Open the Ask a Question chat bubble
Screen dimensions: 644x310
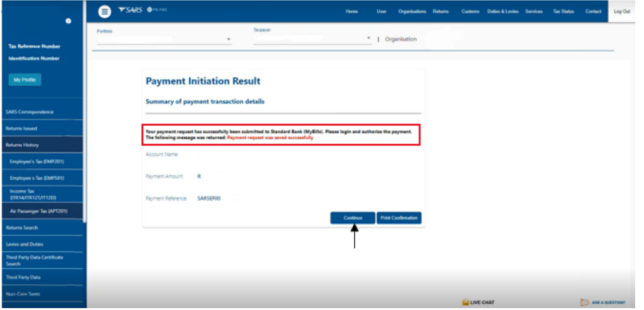(584, 302)
